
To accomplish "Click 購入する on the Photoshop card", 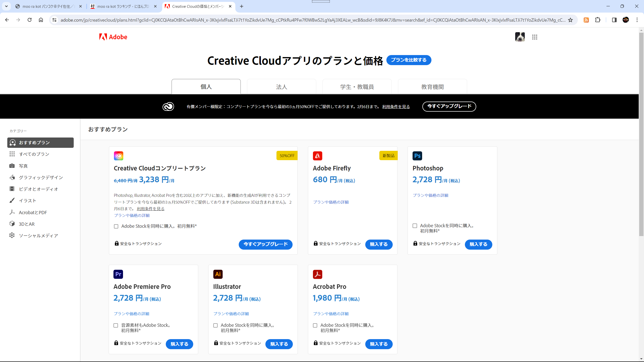I will (478, 244).
